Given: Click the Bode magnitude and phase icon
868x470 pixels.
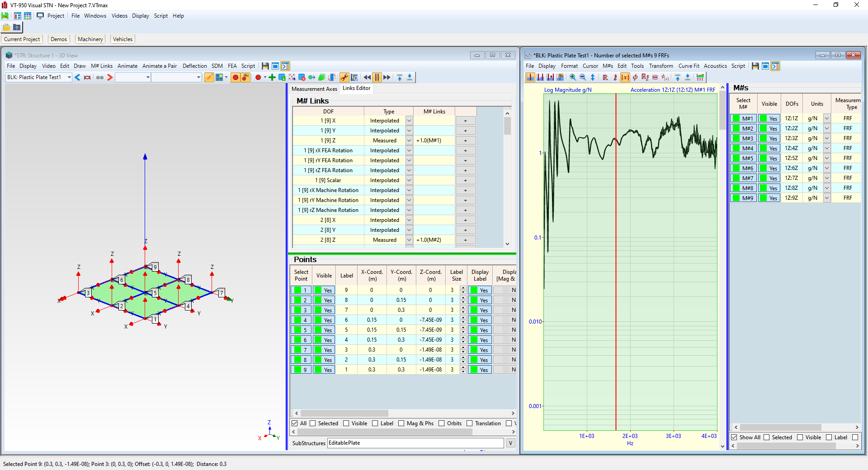Looking at the screenshot, I should tap(665, 77).
